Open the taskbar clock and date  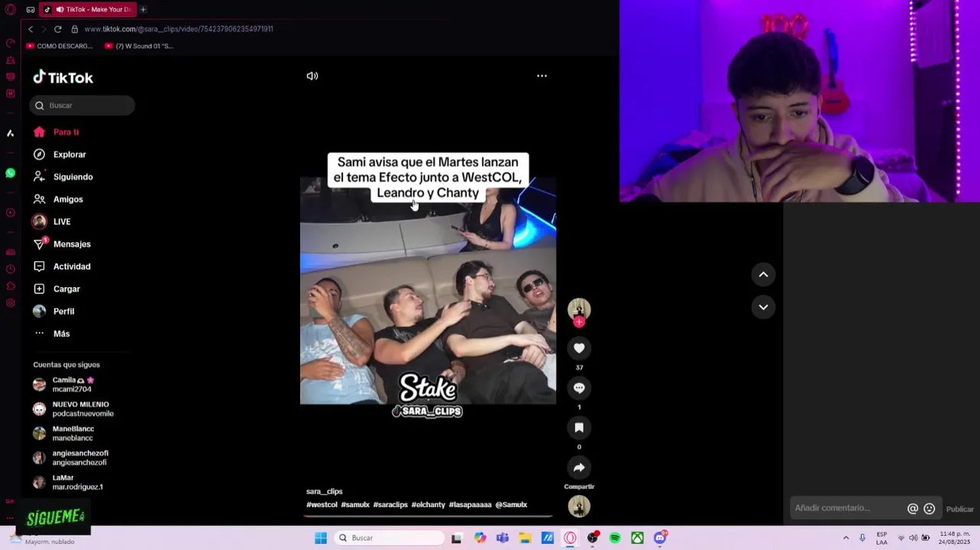pos(955,538)
